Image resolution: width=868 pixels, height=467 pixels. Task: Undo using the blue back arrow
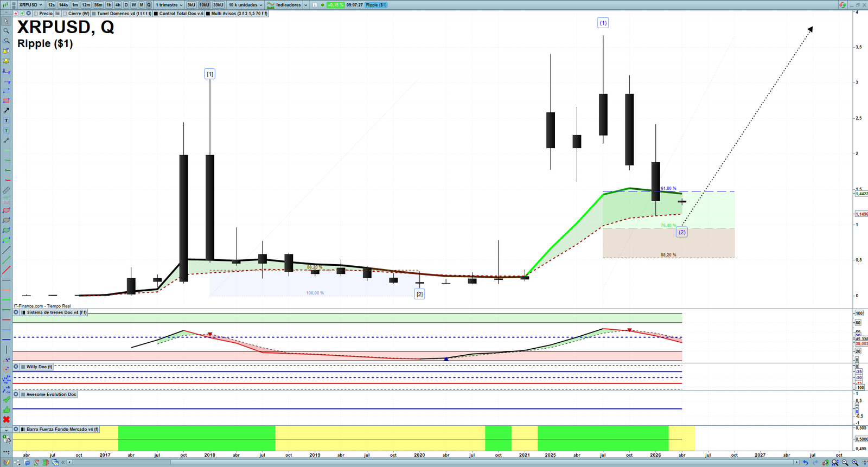coord(806,463)
